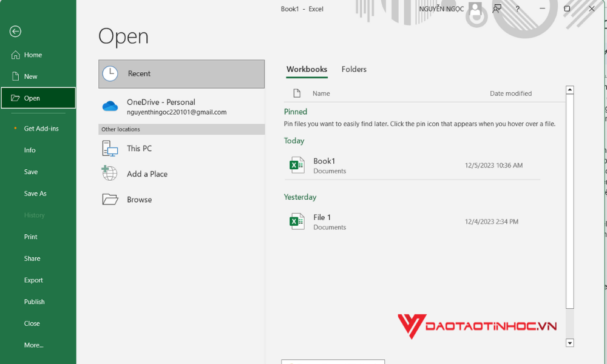The image size is (607, 364).
Task: Click the 12/4/2023 2:34 PM date
Action: pos(491,222)
